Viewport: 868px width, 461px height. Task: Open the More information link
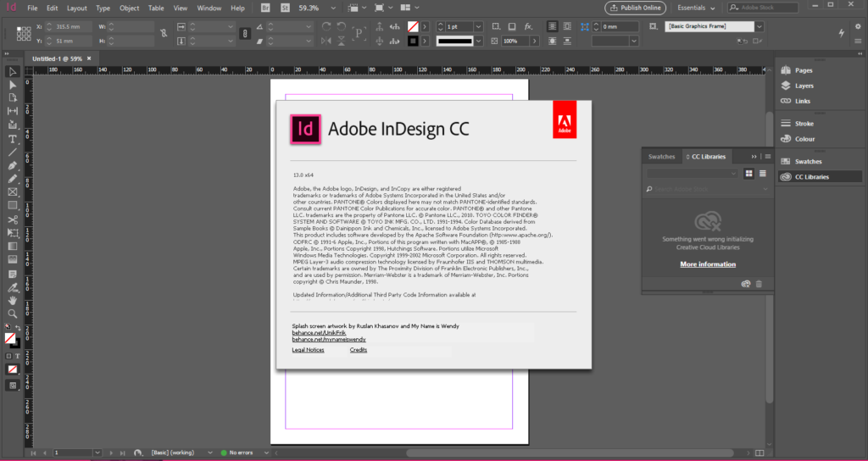(x=708, y=264)
